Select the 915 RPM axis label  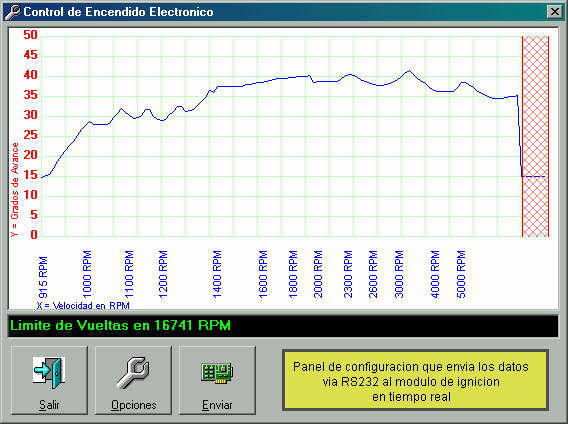pyautogui.click(x=43, y=277)
